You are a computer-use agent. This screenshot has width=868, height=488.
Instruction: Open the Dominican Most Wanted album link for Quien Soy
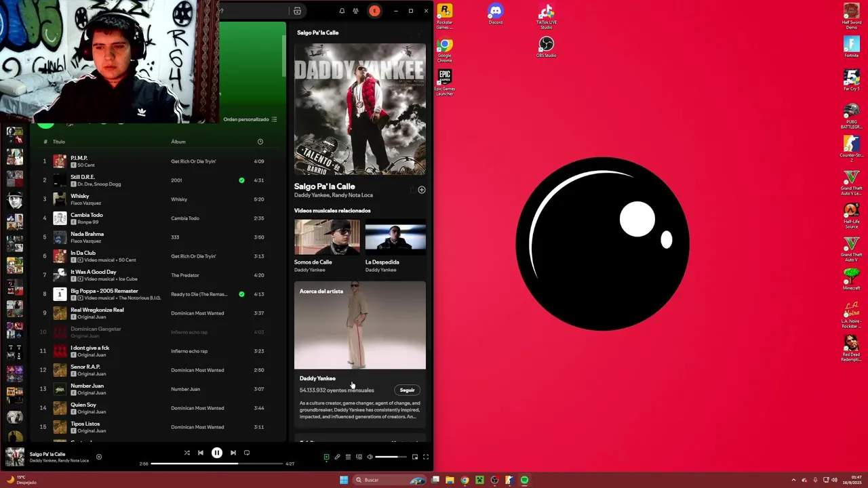click(x=197, y=408)
